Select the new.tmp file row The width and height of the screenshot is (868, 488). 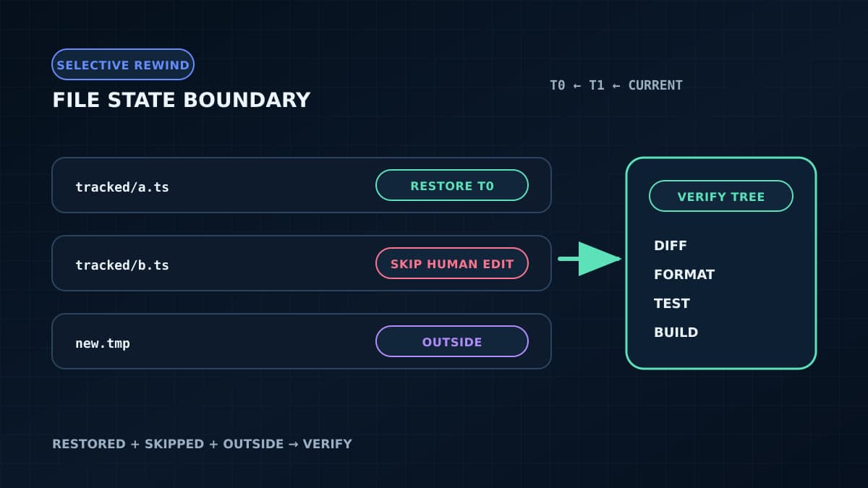(x=302, y=341)
